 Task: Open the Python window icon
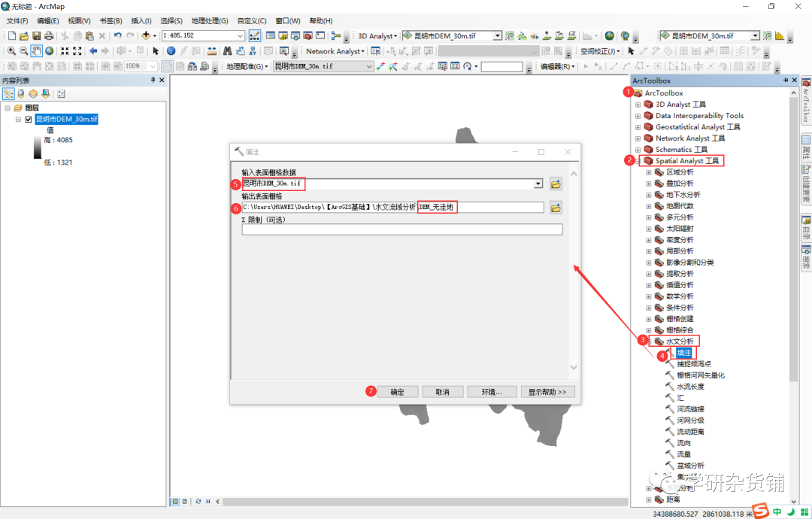coord(320,36)
